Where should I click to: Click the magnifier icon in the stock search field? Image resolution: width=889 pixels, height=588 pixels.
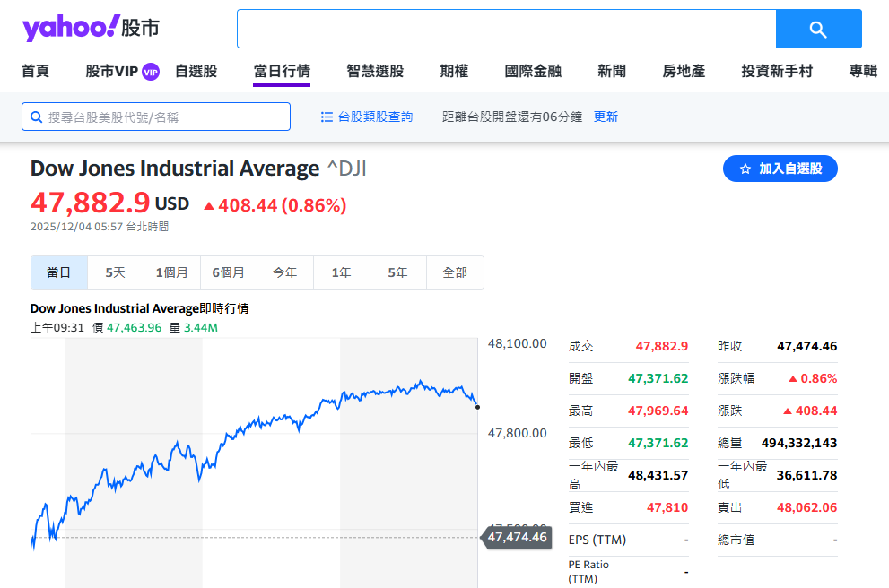(x=37, y=117)
